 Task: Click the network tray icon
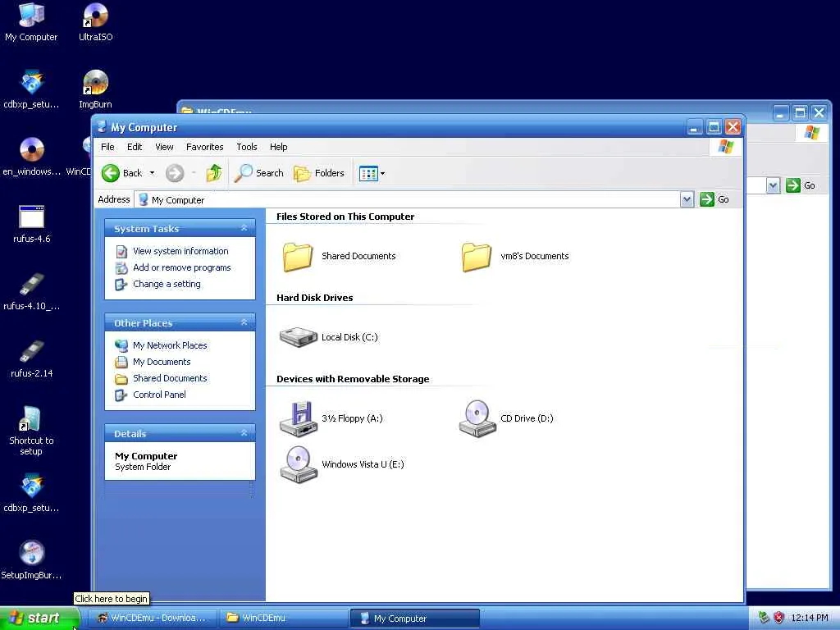click(x=764, y=618)
